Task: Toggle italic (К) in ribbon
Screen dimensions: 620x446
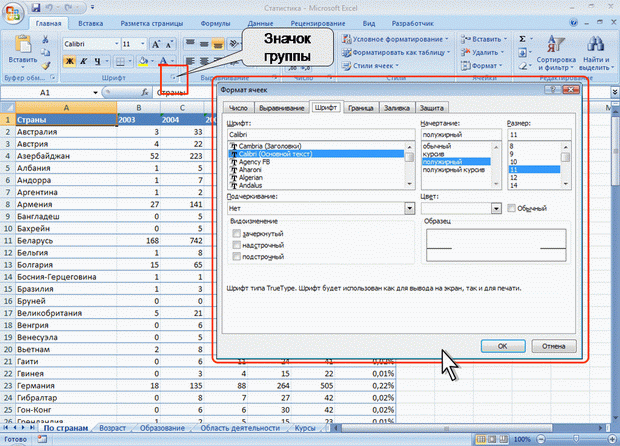Action: point(85,61)
